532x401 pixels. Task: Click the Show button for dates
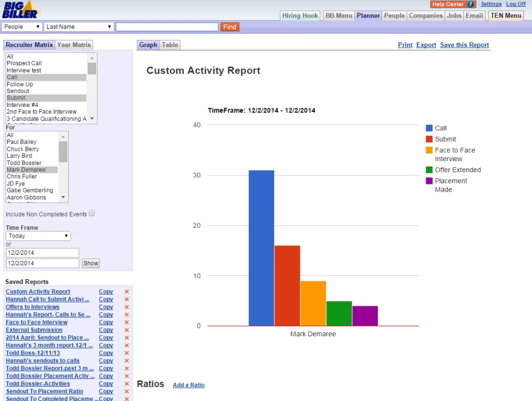[x=91, y=263]
